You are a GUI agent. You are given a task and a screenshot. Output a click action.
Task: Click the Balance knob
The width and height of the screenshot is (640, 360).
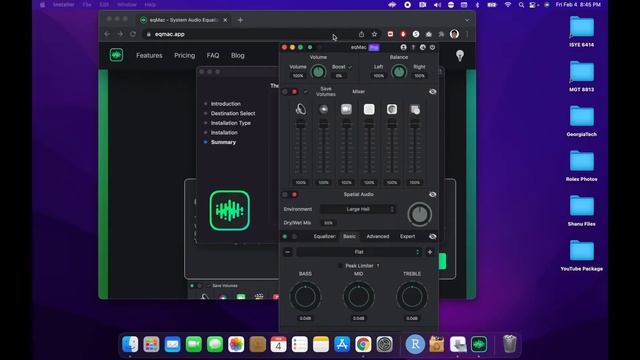[399, 72]
